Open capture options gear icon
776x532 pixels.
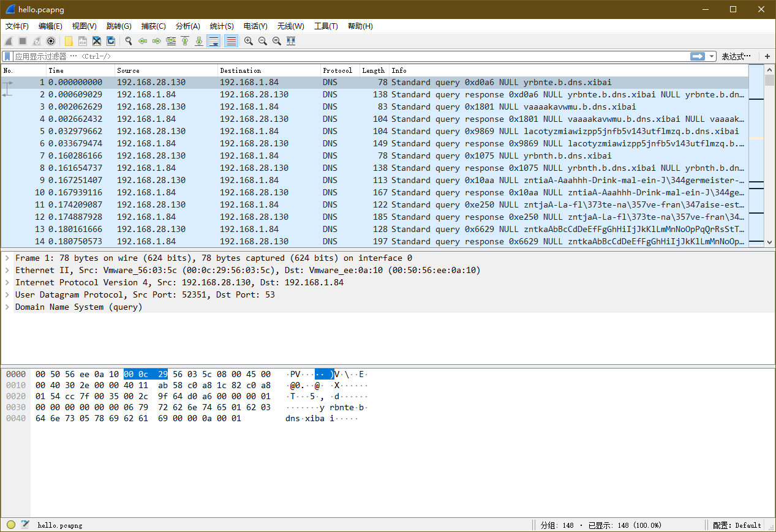pyautogui.click(x=51, y=41)
